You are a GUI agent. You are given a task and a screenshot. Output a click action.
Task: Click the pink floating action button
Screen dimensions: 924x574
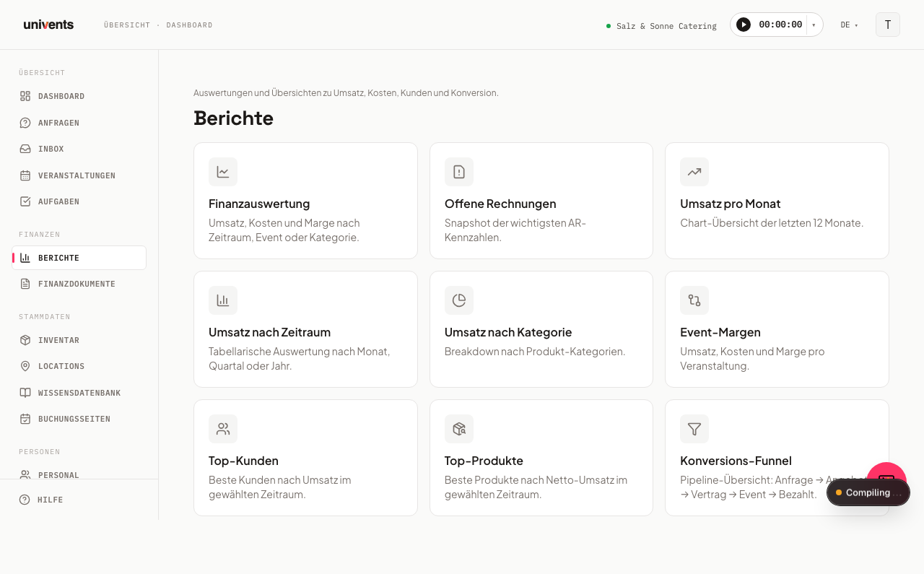point(886,471)
